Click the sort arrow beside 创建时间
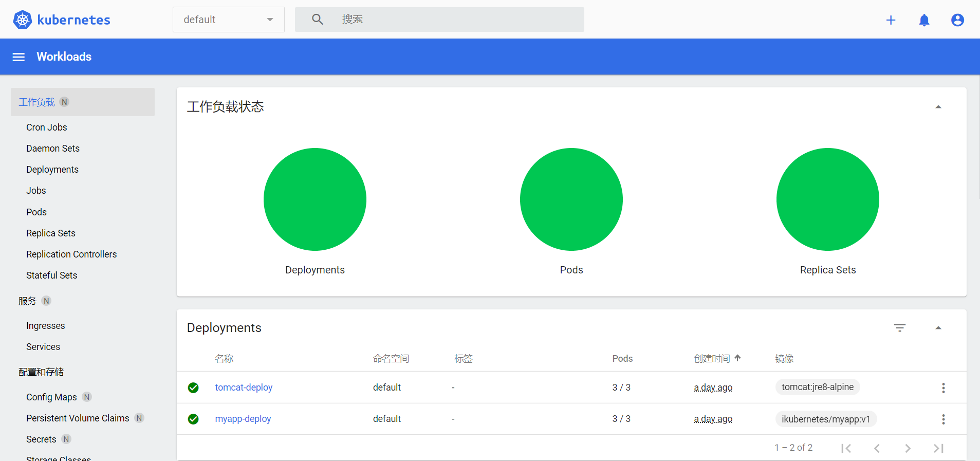This screenshot has width=980, height=461. (738, 358)
